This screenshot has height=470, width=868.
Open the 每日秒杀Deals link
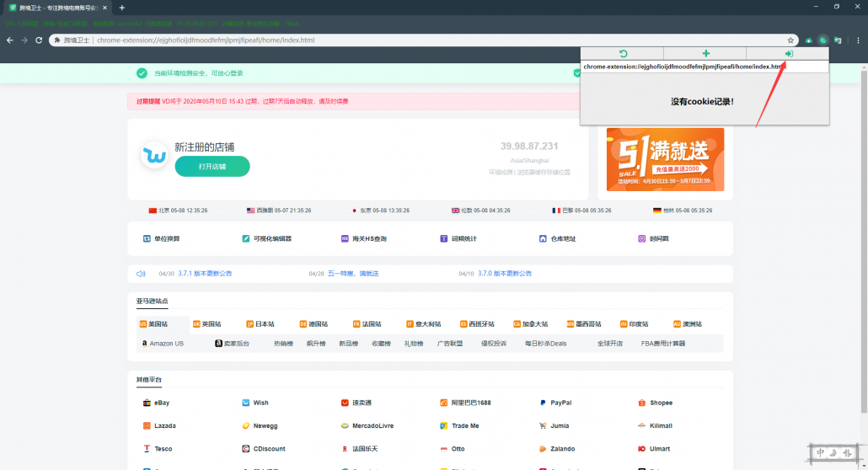pyautogui.click(x=546, y=344)
